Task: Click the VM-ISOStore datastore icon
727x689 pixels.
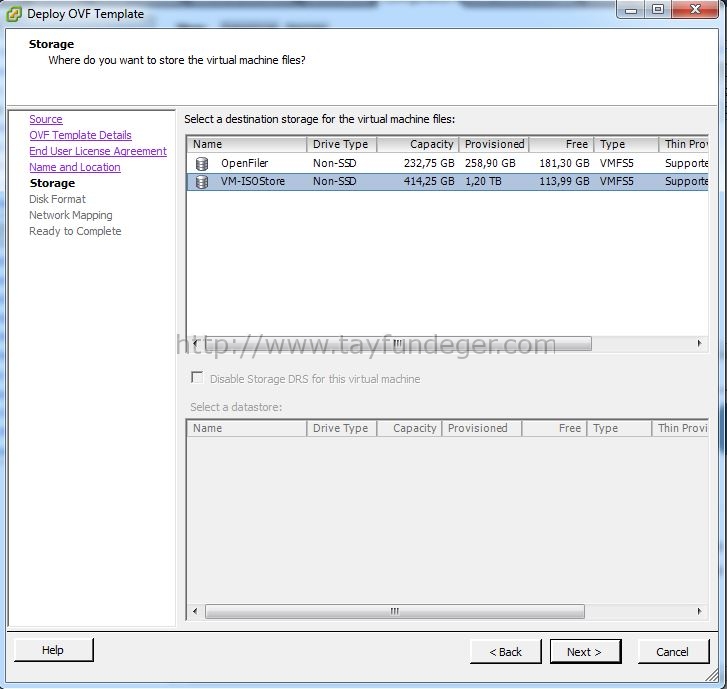Action: click(202, 182)
